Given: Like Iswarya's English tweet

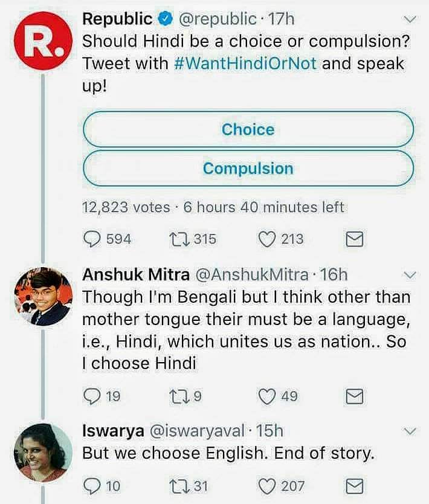Looking at the screenshot, I should point(266,485).
